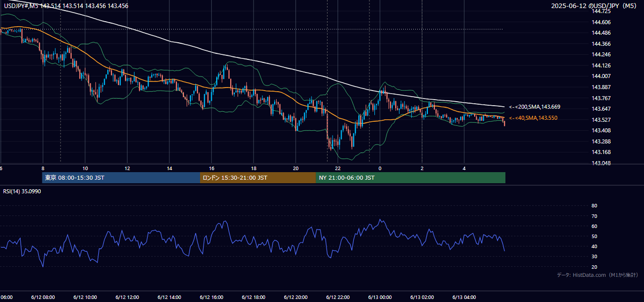Click price axis label 144.606
Image resolution: width=644 pixels, height=302 pixels.
pyautogui.click(x=602, y=22)
